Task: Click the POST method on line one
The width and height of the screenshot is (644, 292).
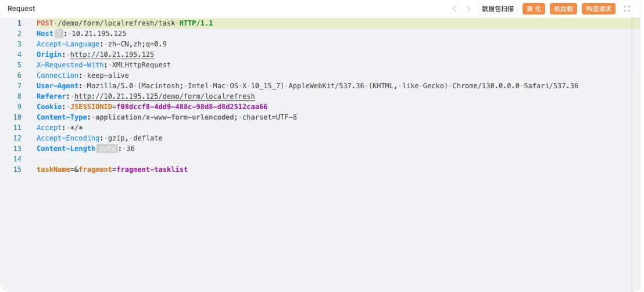Action: (45, 23)
